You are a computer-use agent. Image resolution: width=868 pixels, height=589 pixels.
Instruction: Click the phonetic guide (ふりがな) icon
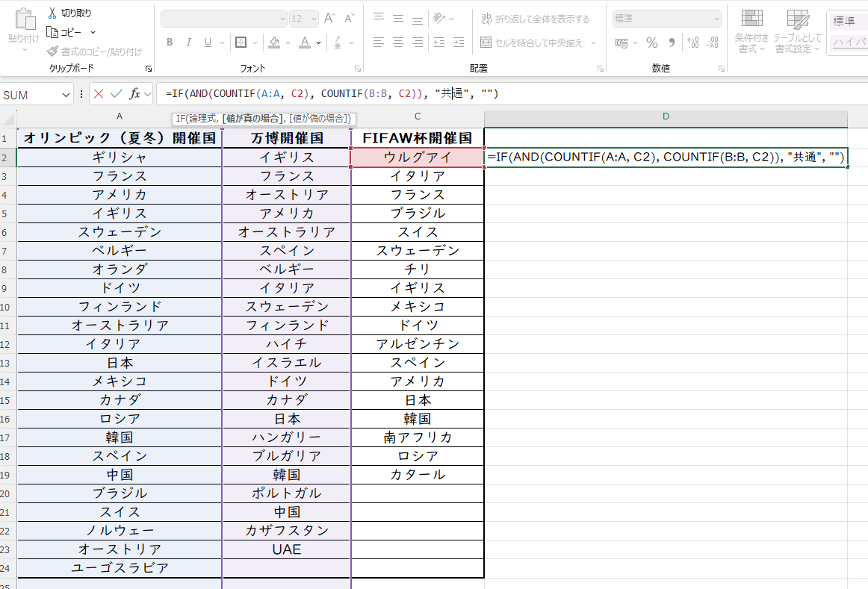point(338,42)
